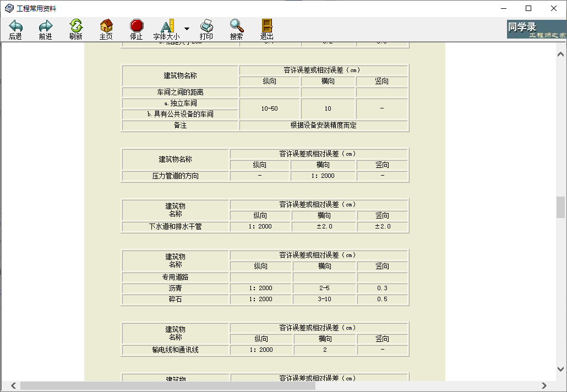Go forward with the 前进 icon
Image resolution: width=567 pixels, height=392 pixels.
(x=45, y=26)
